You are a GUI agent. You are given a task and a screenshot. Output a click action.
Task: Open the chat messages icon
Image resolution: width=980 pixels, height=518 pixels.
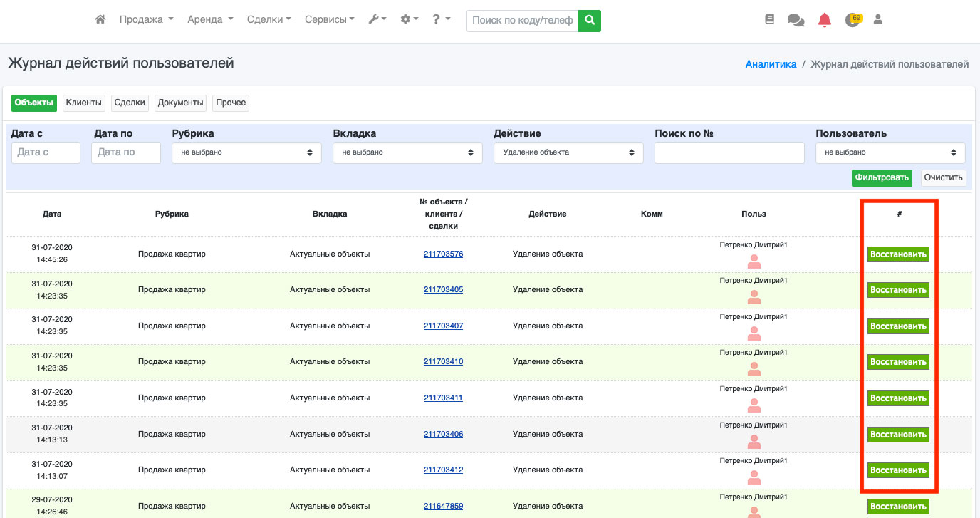tap(796, 21)
